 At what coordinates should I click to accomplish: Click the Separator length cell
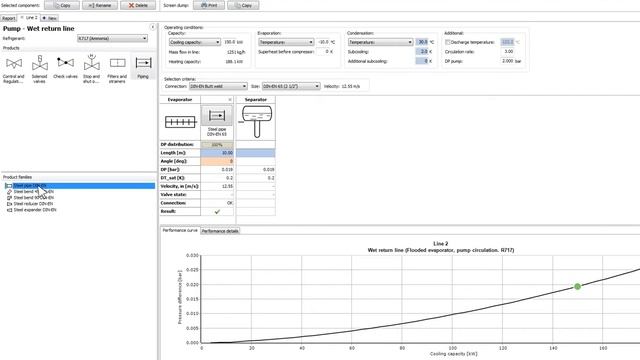coord(256,153)
